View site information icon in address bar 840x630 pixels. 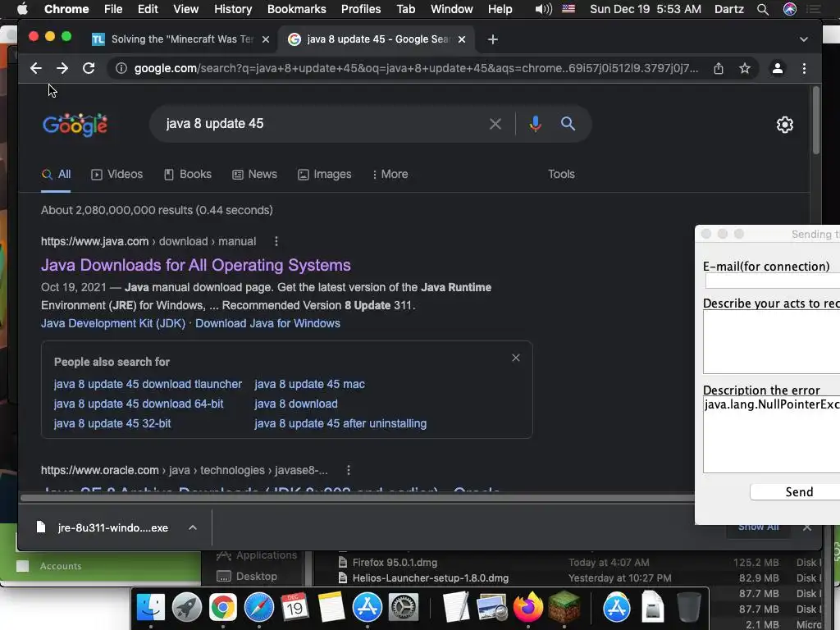point(121,68)
